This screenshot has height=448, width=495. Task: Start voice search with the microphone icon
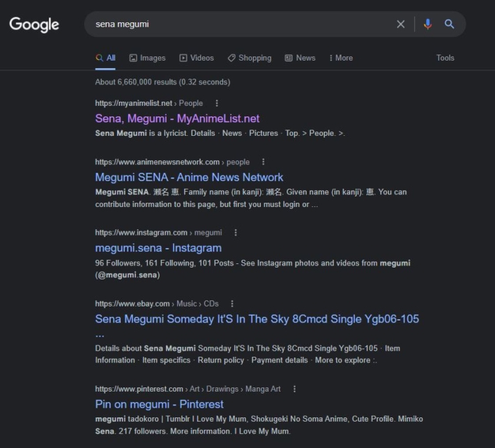(x=427, y=24)
